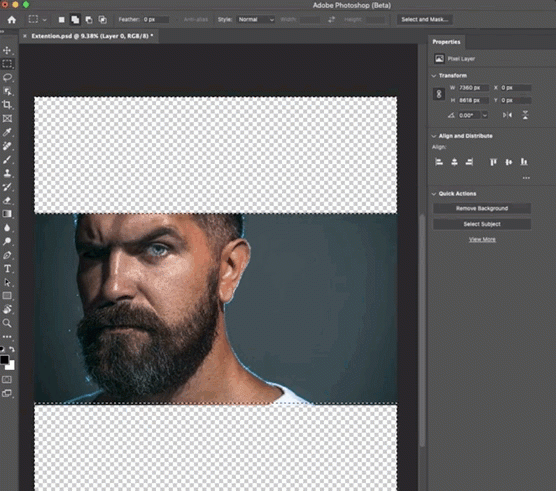Toggle Quick Mask mode

click(x=7, y=380)
